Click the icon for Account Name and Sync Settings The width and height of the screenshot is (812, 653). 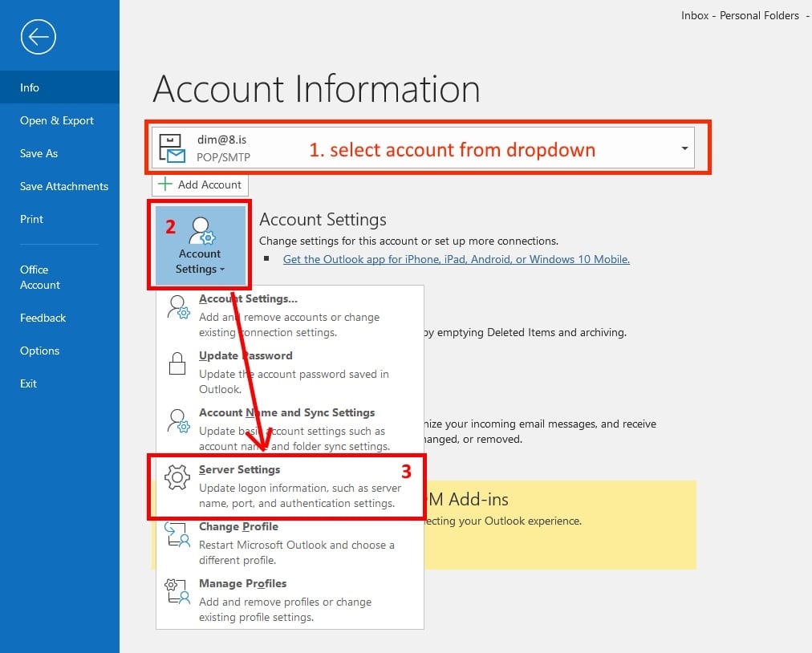(x=178, y=421)
